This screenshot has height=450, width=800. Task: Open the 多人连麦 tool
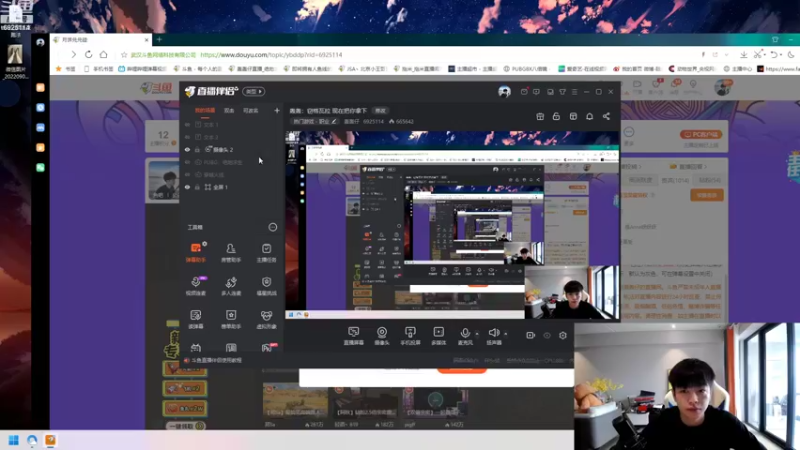point(231,286)
